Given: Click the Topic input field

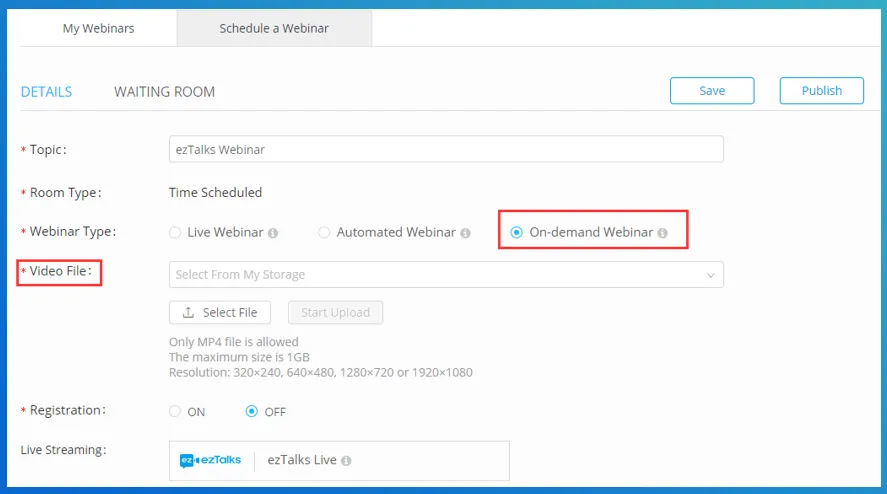Looking at the screenshot, I should pyautogui.click(x=446, y=149).
